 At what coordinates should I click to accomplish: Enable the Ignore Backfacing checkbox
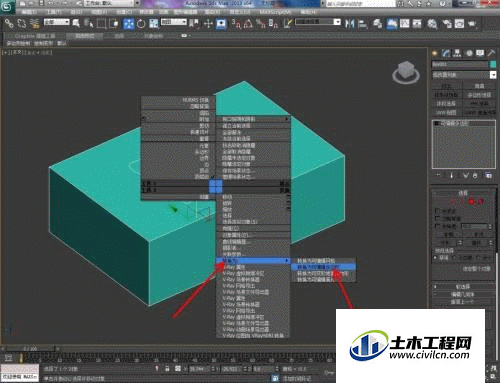click(x=438, y=218)
